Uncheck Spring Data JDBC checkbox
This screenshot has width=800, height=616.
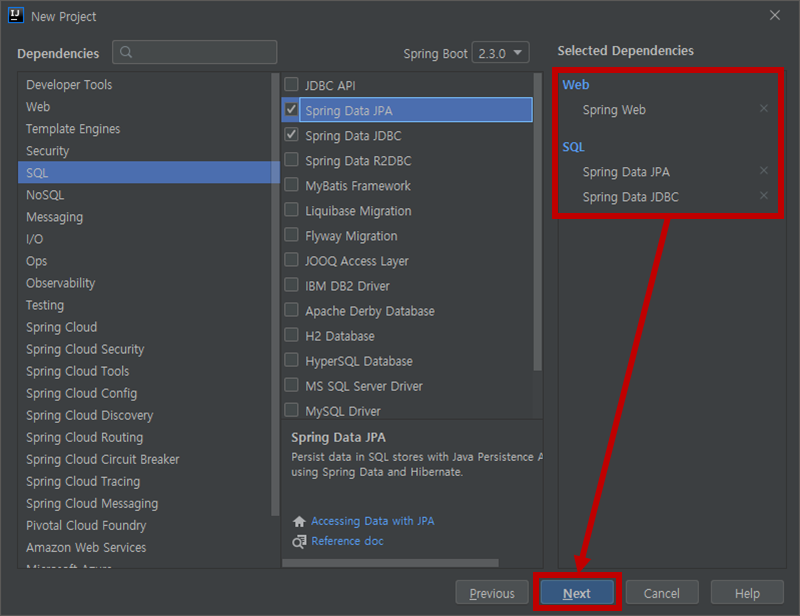tap(291, 134)
